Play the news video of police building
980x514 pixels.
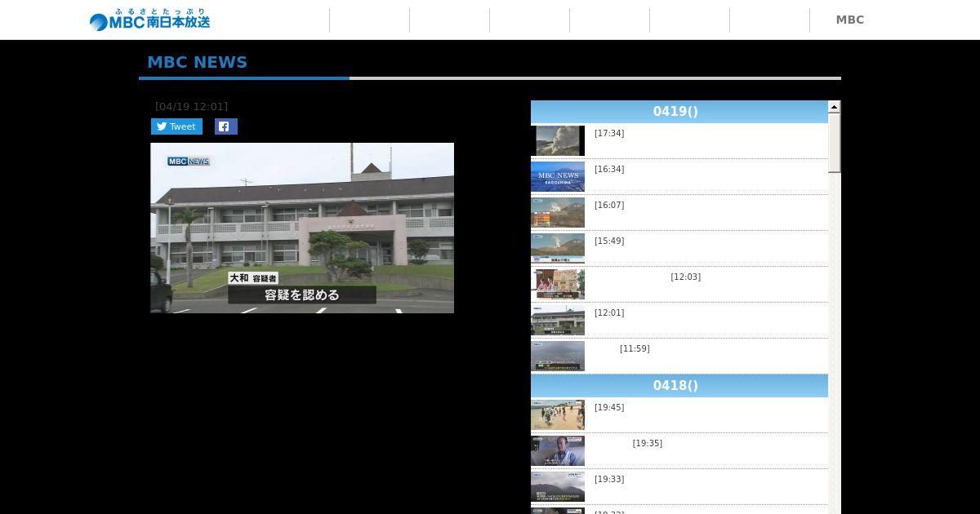click(302, 228)
